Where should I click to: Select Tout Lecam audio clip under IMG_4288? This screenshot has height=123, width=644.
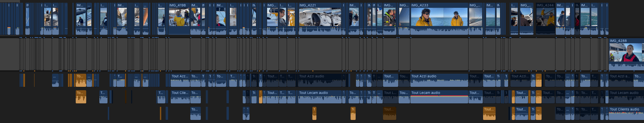click(626, 97)
